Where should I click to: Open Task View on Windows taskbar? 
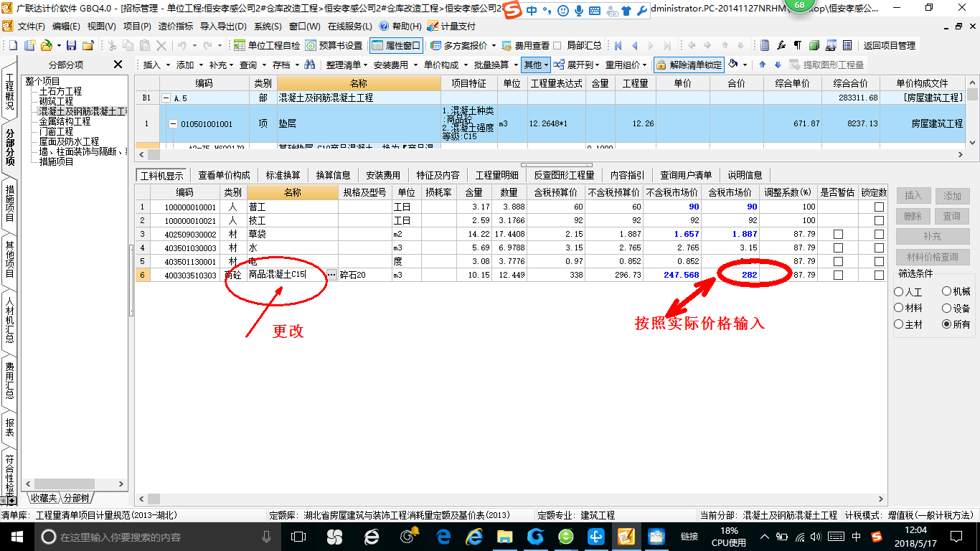[298, 536]
